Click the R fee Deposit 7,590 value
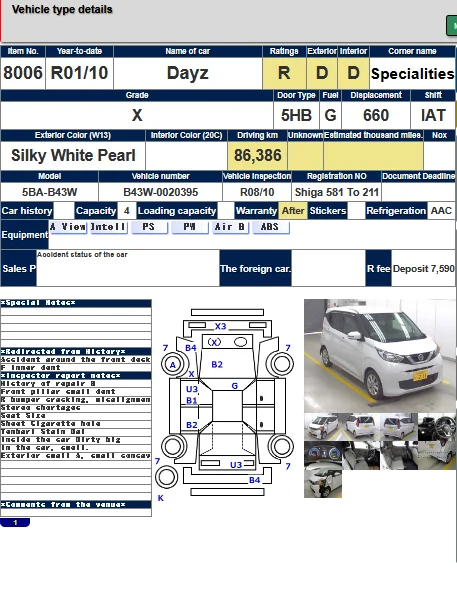The height and width of the screenshot is (604, 457). [423, 268]
